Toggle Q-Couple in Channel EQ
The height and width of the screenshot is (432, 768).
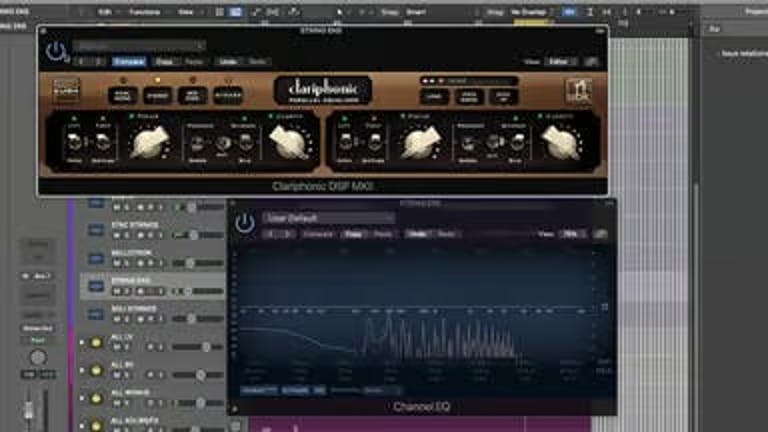(295, 390)
